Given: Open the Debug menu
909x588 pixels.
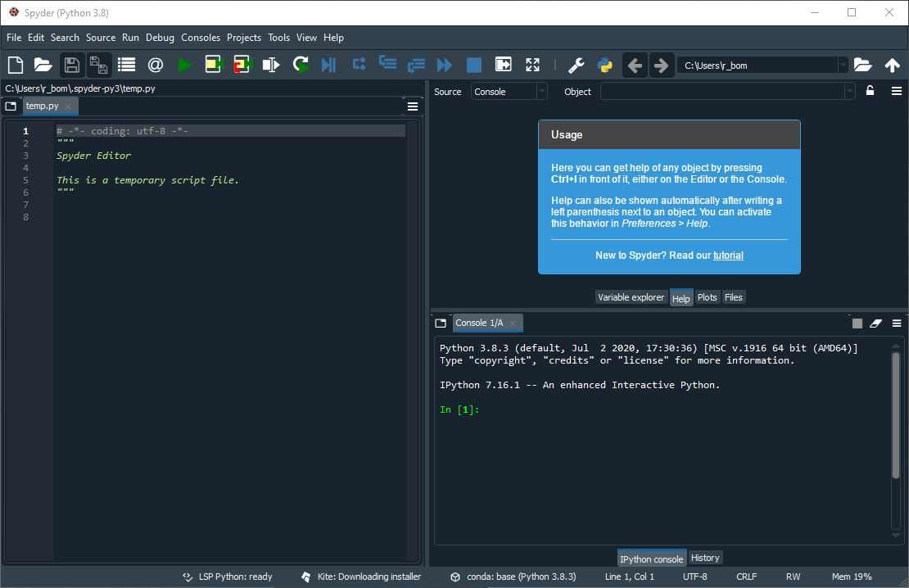Looking at the screenshot, I should pyautogui.click(x=160, y=38).
